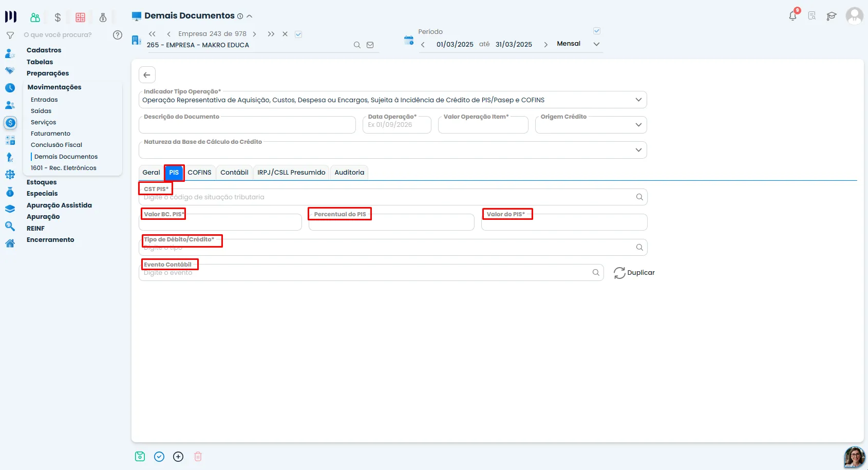Screen dimensions: 868x470
Task: Open the money bag module icon
Action: [x=103, y=17]
